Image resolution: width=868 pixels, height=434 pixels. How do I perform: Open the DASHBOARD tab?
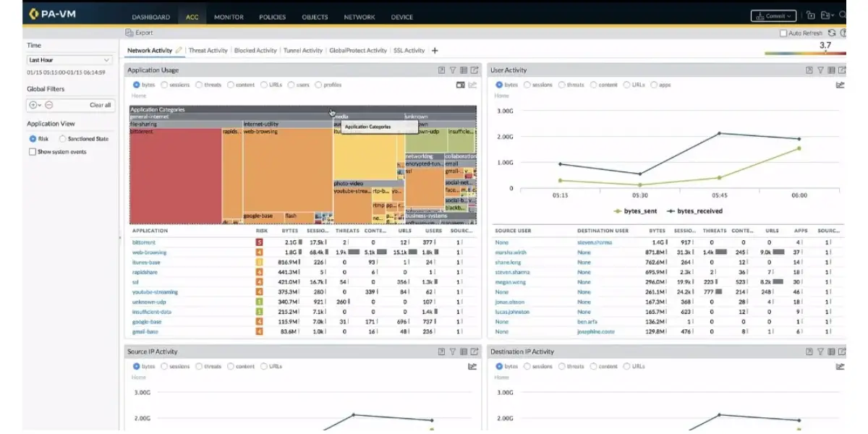[151, 17]
